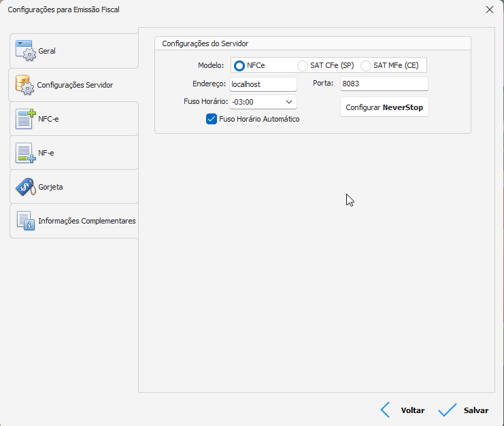This screenshot has width=504, height=426.
Task: Select the SAT CFe (SP) radio option
Action: point(303,66)
